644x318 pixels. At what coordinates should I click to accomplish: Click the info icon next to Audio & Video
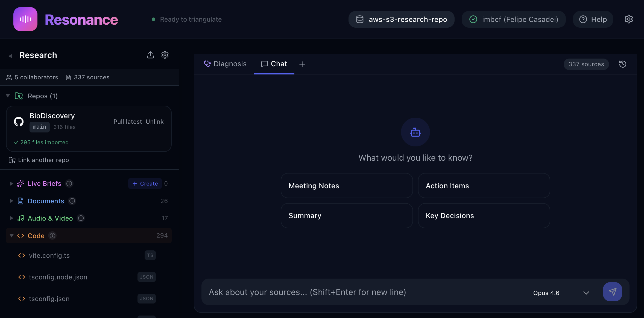click(x=81, y=218)
